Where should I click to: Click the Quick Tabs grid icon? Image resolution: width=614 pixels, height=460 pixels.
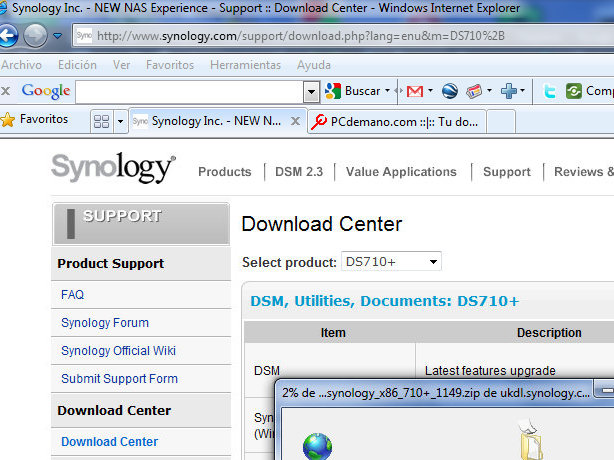pos(101,121)
